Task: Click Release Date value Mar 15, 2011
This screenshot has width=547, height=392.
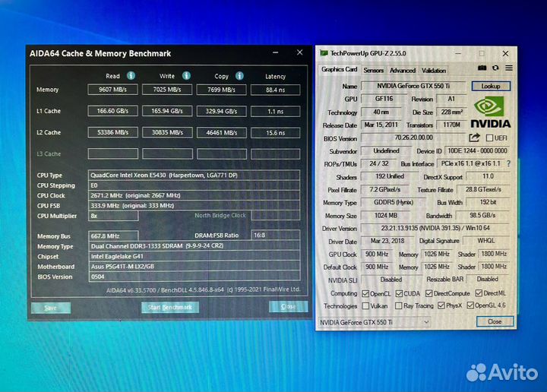Action: 381,125
